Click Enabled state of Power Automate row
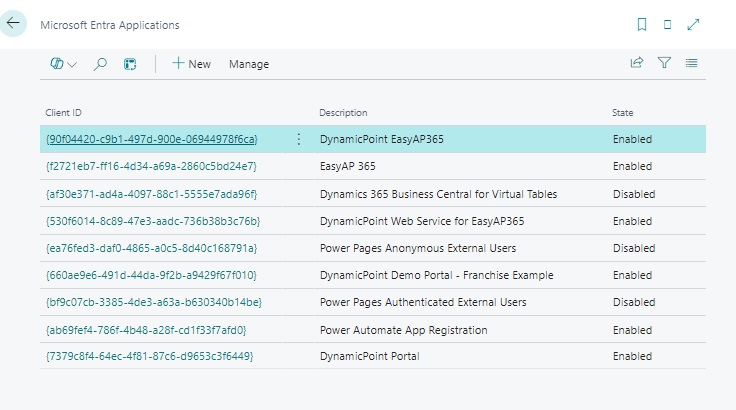Screen dimensions: 736x410 (x=632, y=330)
